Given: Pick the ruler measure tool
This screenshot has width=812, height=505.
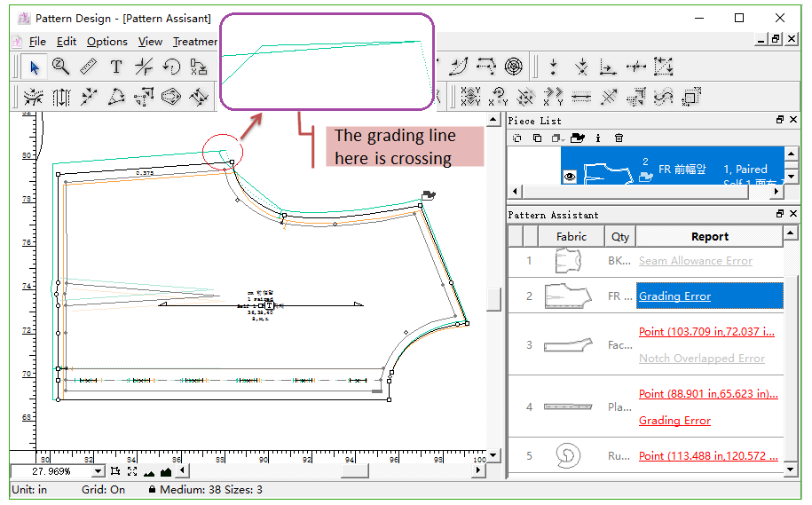Looking at the screenshot, I should (88, 67).
